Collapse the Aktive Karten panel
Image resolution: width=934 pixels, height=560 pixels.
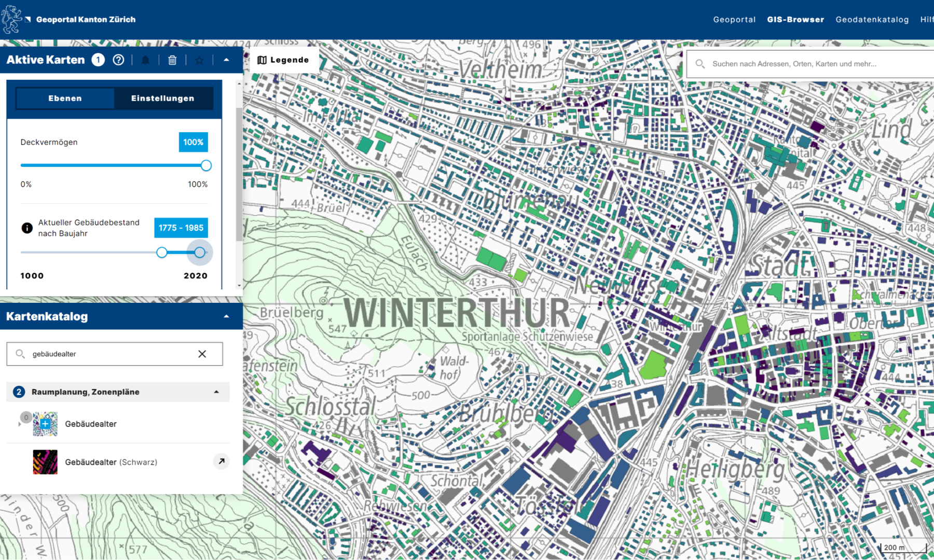click(226, 60)
